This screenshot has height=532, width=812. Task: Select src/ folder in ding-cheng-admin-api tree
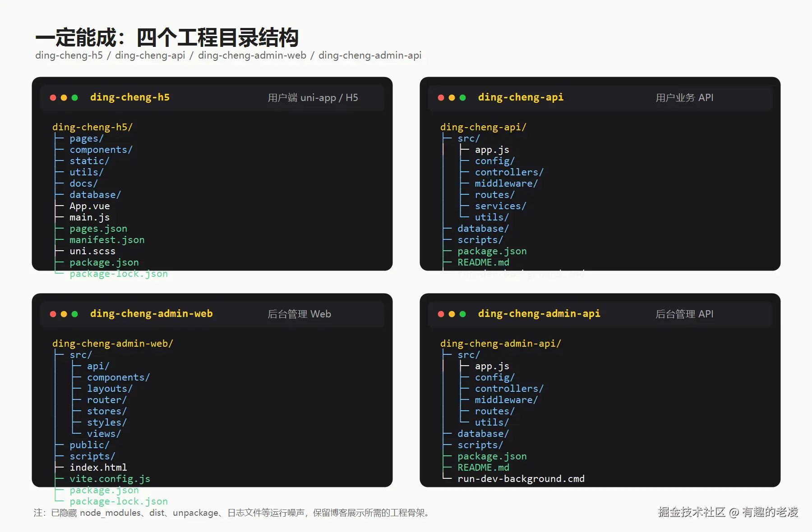469,355
